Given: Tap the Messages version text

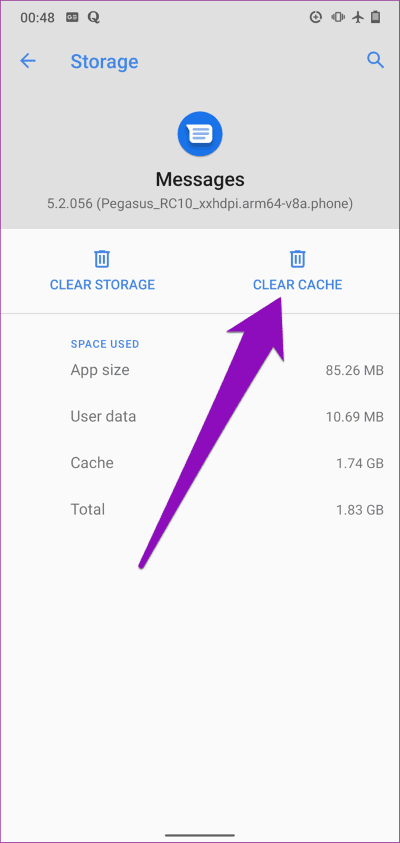Looking at the screenshot, I should (200, 205).
